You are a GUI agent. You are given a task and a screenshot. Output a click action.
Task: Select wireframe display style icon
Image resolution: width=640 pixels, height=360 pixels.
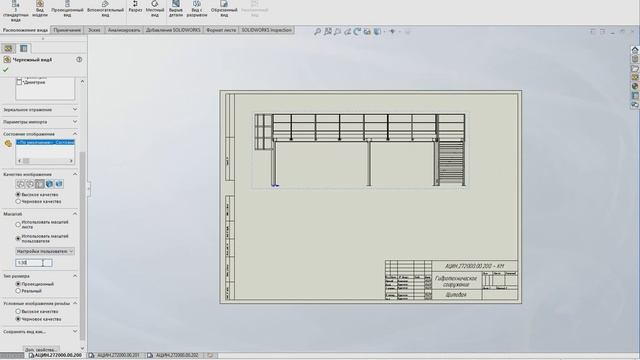tap(20, 184)
